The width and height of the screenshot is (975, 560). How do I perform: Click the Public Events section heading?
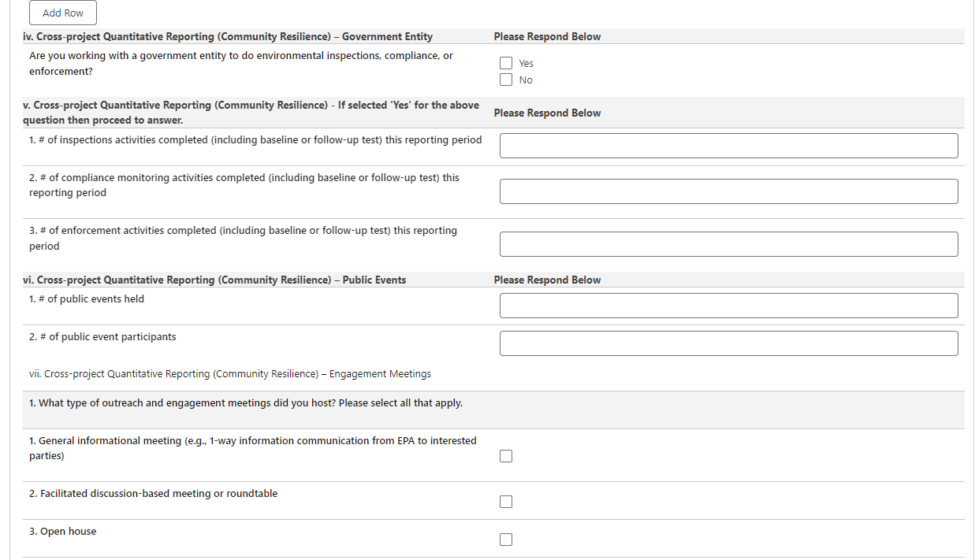click(x=214, y=280)
